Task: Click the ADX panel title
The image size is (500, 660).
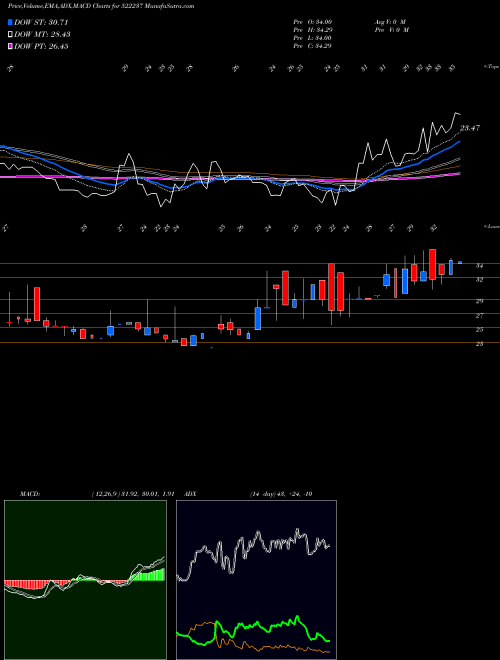Action: (x=190, y=494)
